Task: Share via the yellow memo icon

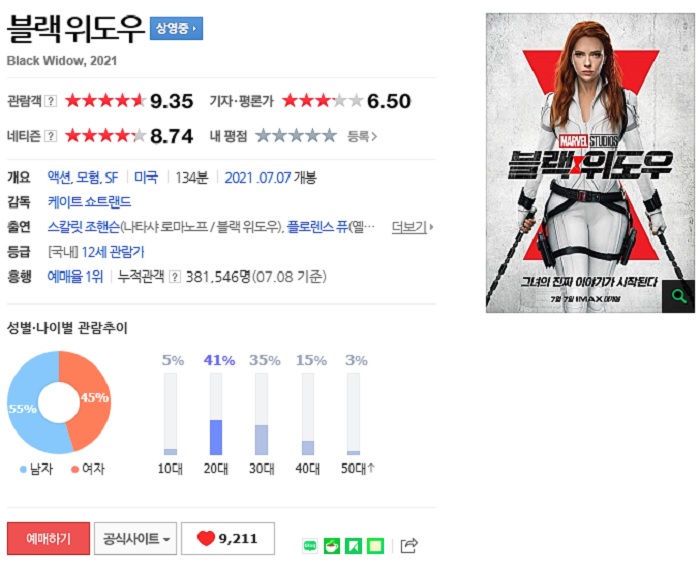Action: point(375,546)
